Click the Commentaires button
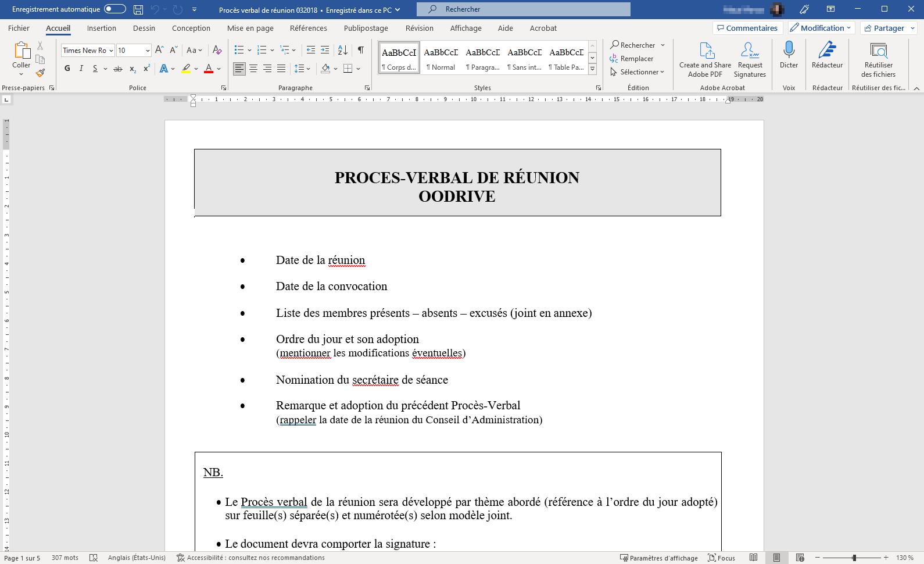 (747, 28)
